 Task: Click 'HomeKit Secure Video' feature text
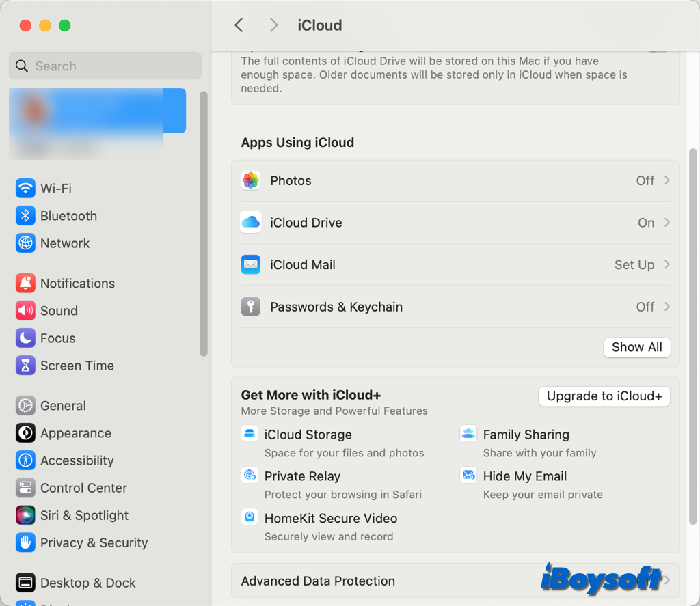[x=331, y=518]
